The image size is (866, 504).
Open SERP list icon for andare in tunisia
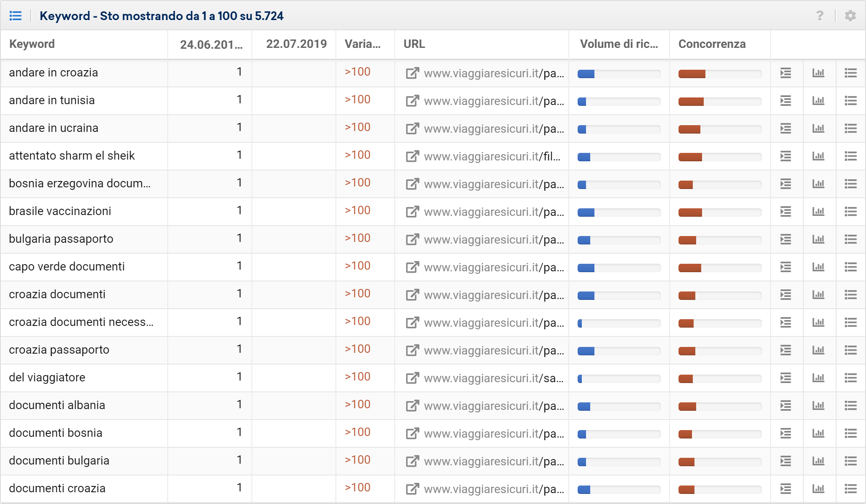coord(786,101)
